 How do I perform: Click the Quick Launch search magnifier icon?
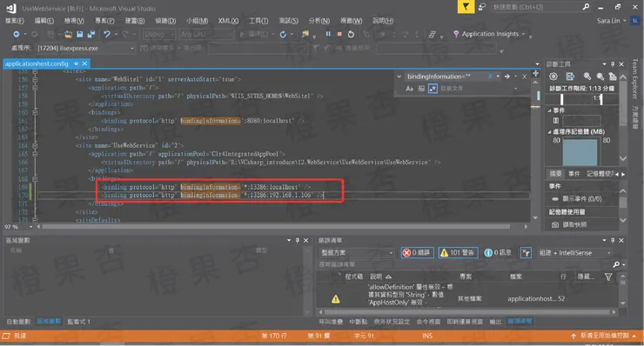tap(586, 7)
